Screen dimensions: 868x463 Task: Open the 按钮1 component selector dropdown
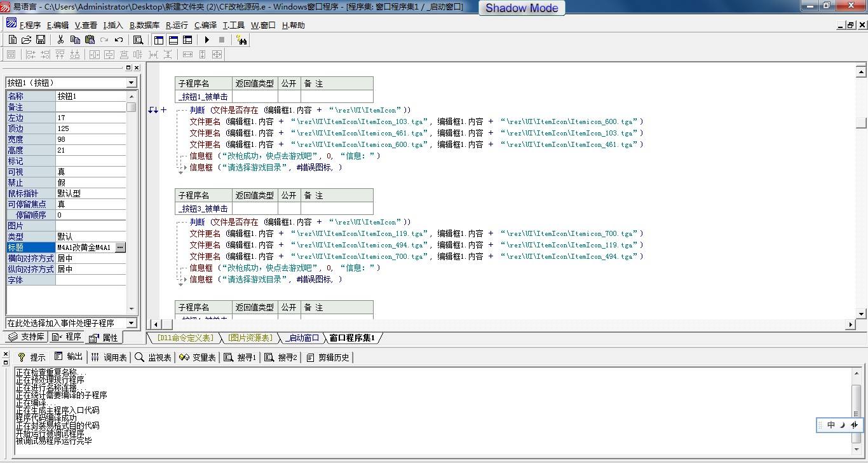[x=132, y=83]
